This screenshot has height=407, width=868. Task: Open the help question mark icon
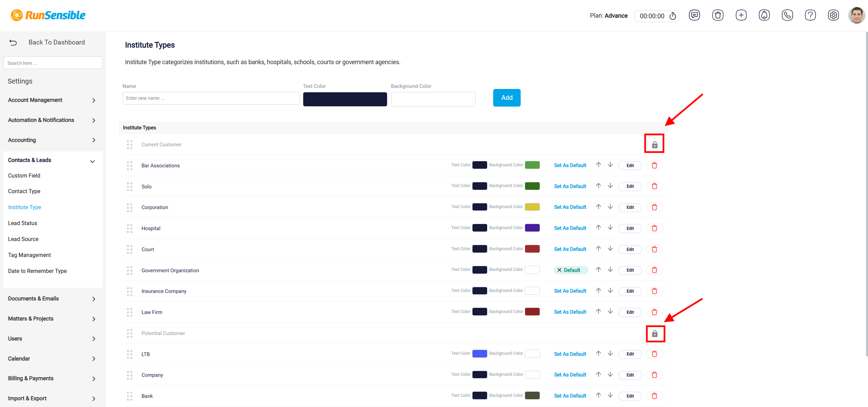coord(810,15)
